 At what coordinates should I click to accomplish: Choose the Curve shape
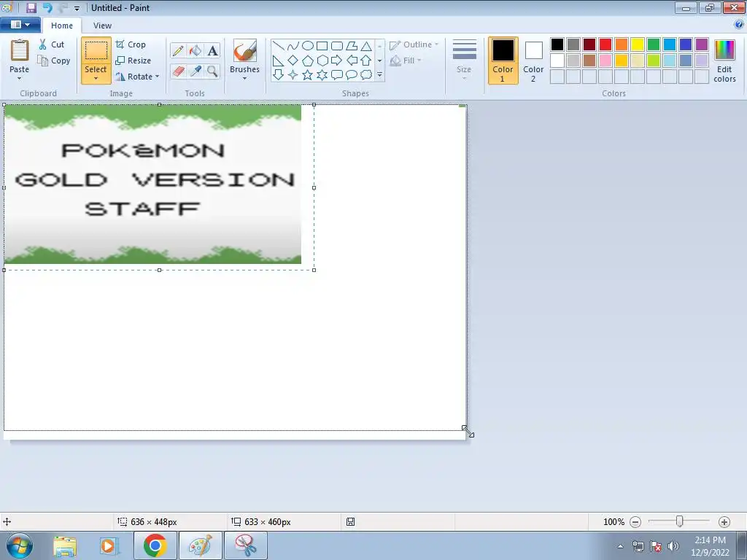coord(293,46)
